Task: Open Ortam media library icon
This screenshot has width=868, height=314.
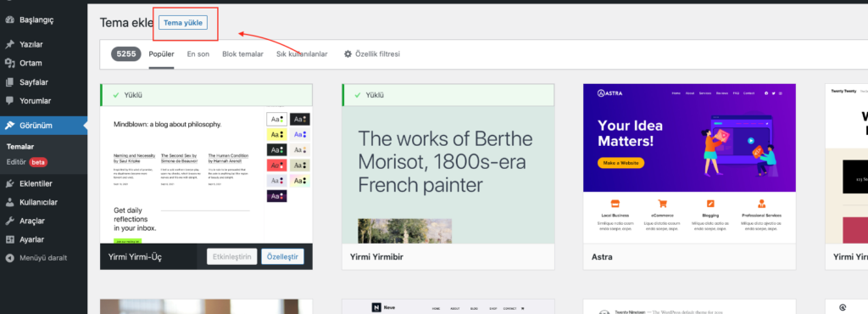Action: pyautogui.click(x=9, y=63)
